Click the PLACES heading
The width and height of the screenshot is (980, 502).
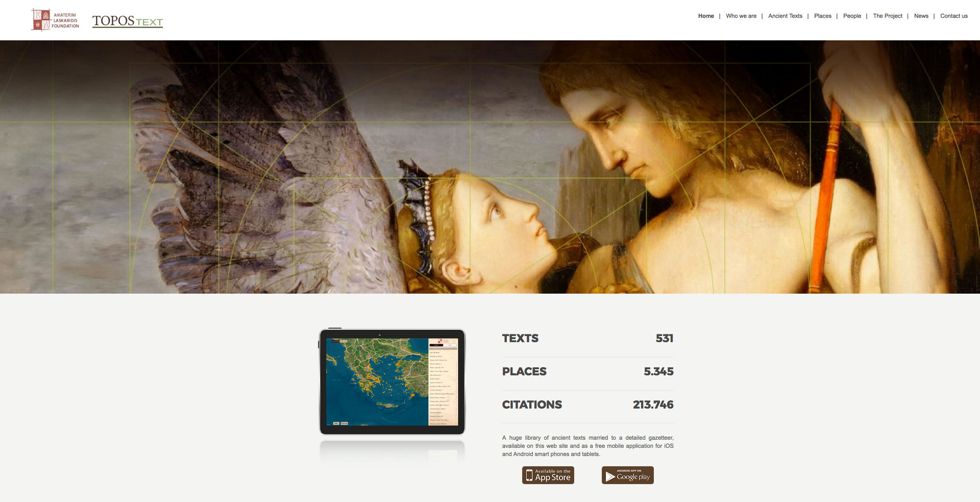point(524,372)
